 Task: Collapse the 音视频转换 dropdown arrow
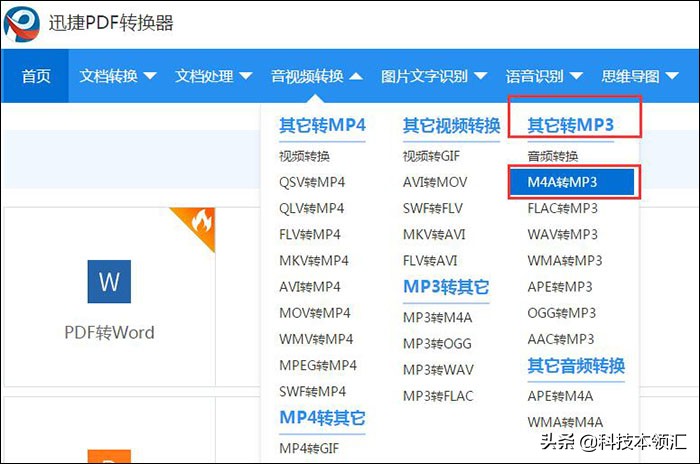click(356, 76)
